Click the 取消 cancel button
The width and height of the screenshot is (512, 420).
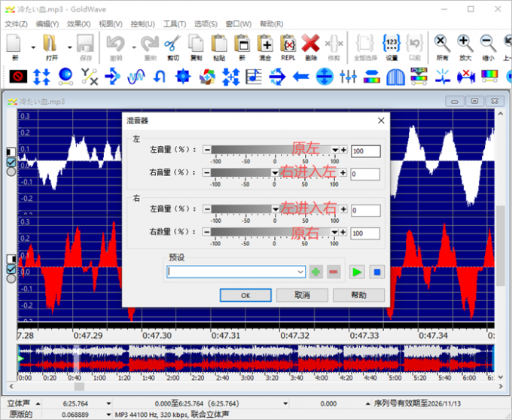[x=302, y=295]
